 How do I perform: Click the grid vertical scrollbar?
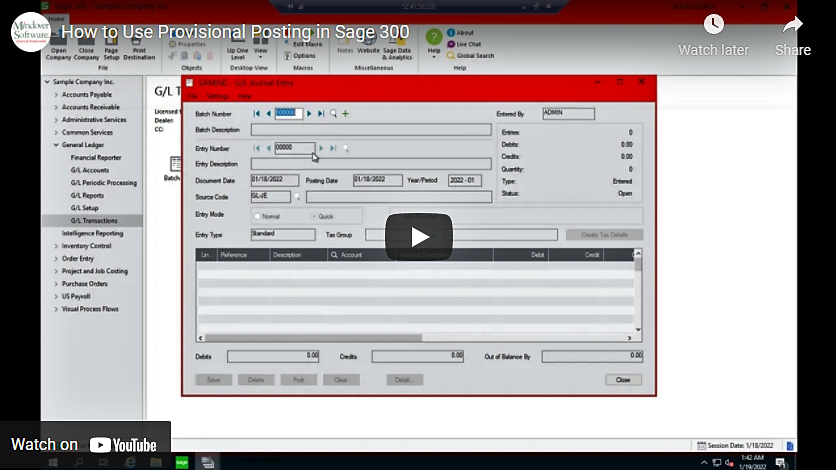coord(638,291)
